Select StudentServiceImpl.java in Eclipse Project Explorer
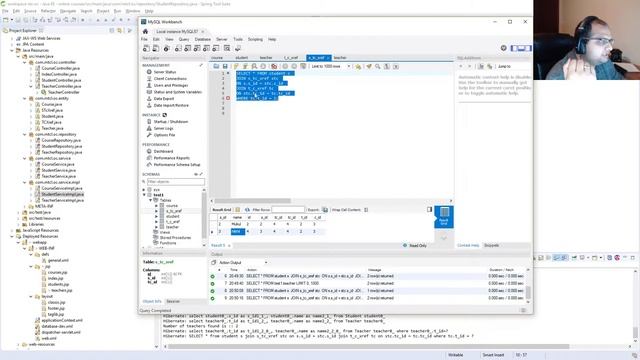The image size is (640, 360). (x=62, y=194)
